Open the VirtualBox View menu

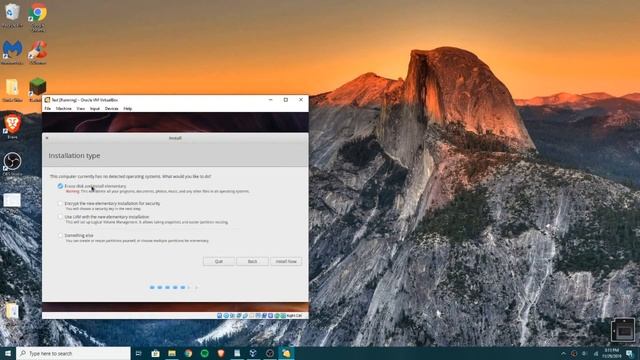81,109
